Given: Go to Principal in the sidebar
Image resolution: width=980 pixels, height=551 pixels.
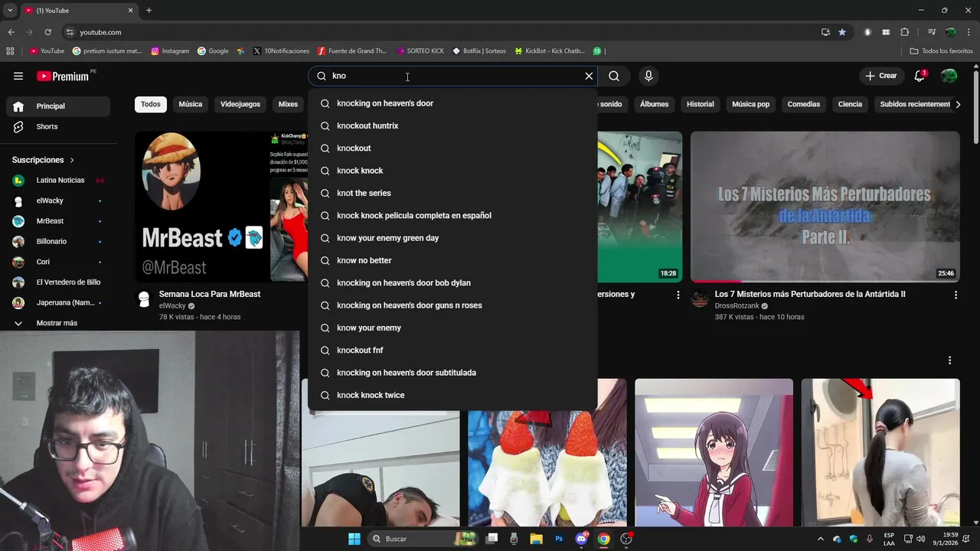Looking at the screenshot, I should (x=58, y=106).
